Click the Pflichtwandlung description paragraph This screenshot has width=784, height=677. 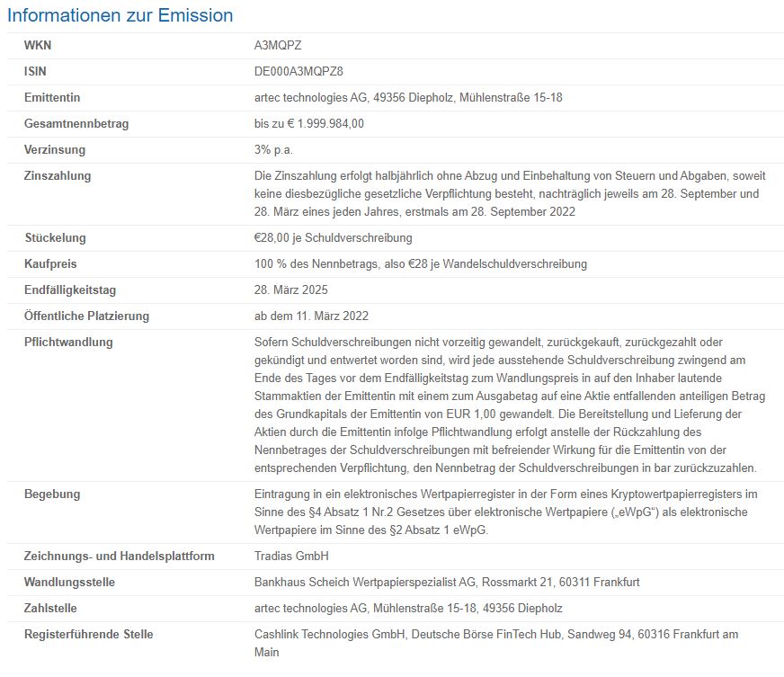pos(506,405)
